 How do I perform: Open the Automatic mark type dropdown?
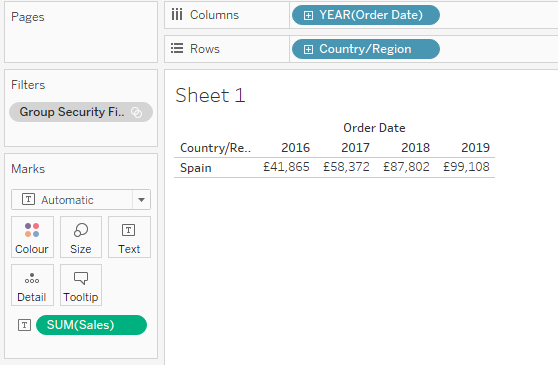[141, 200]
